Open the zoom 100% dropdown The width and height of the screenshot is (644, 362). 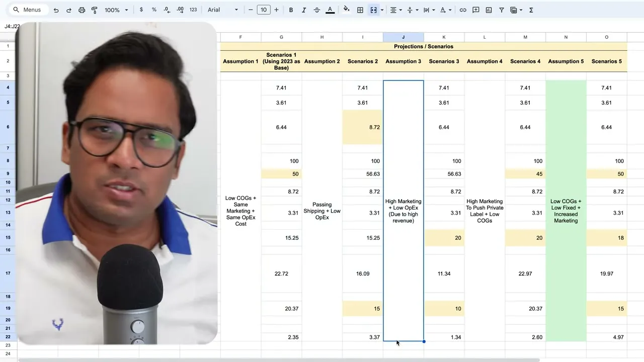116,10
